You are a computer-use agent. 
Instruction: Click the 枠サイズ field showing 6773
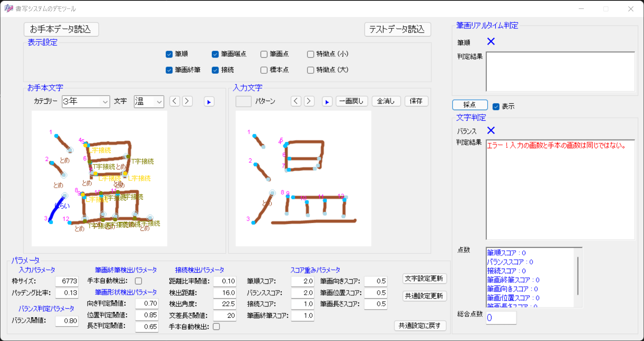coord(67,281)
